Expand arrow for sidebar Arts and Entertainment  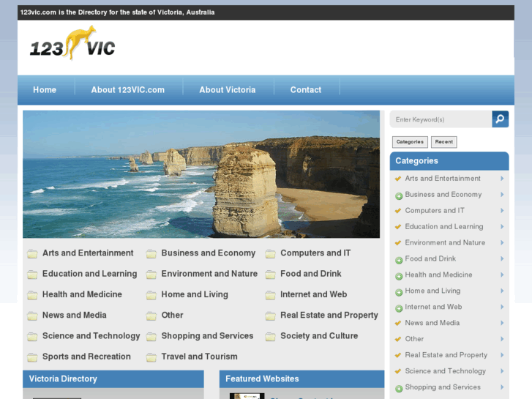click(502, 179)
